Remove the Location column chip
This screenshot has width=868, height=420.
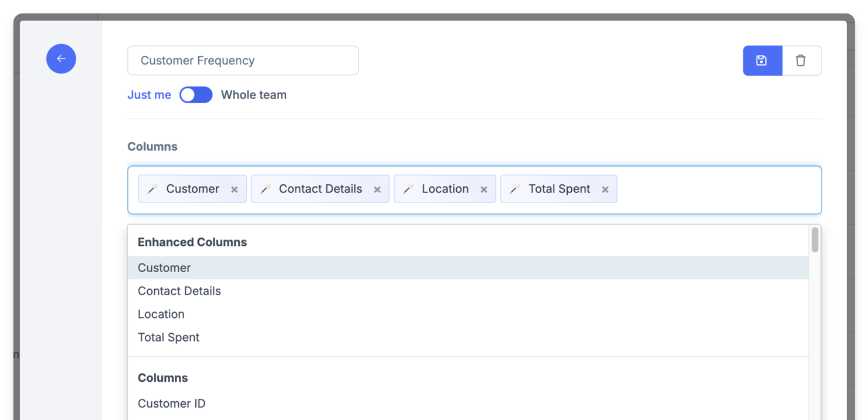(x=484, y=188)
